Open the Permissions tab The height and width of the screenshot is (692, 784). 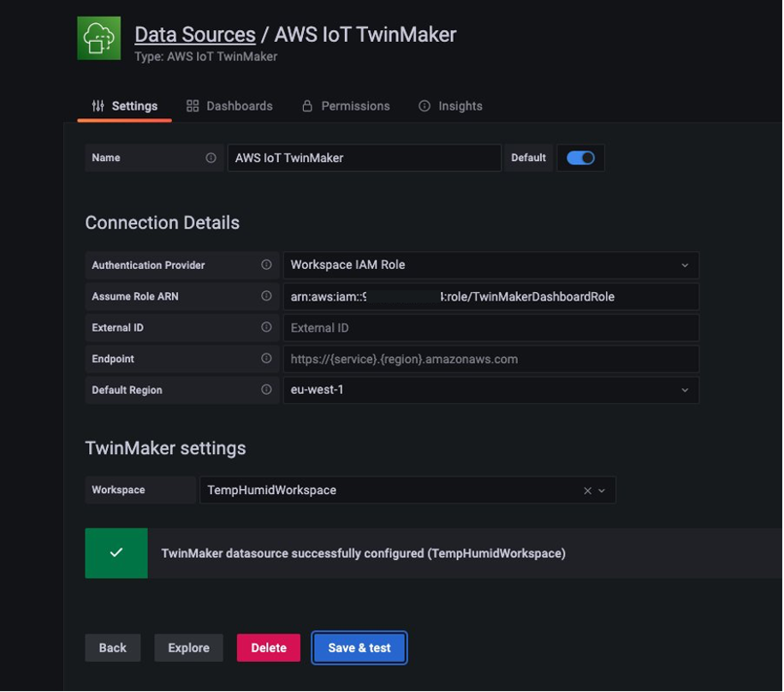(346, 106)
